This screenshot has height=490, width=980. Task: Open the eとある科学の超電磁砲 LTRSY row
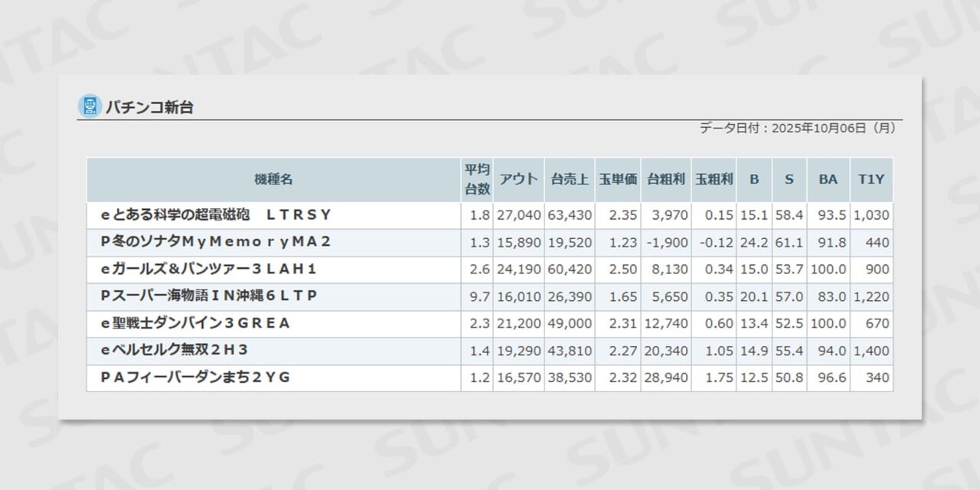click(x=216, y=215)
